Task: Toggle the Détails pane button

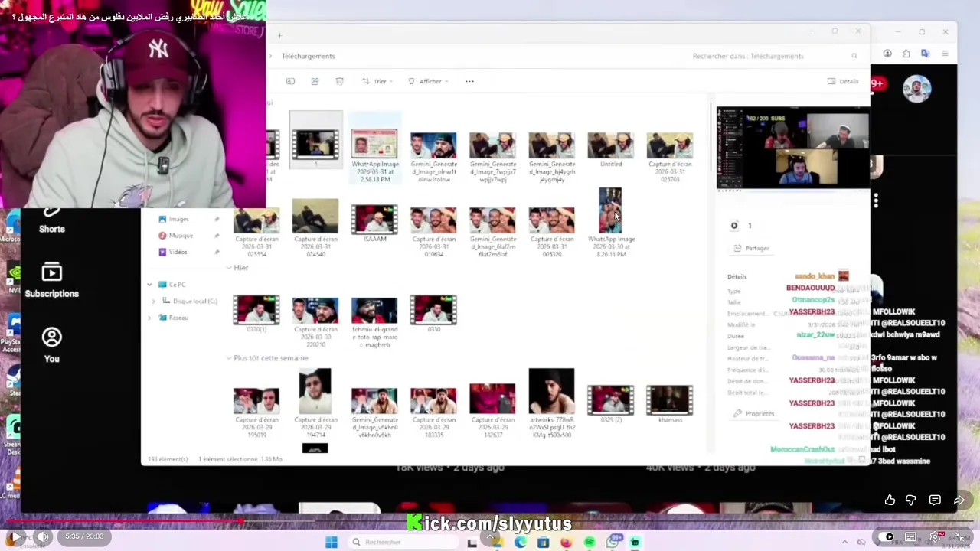Action: [843, 81]
